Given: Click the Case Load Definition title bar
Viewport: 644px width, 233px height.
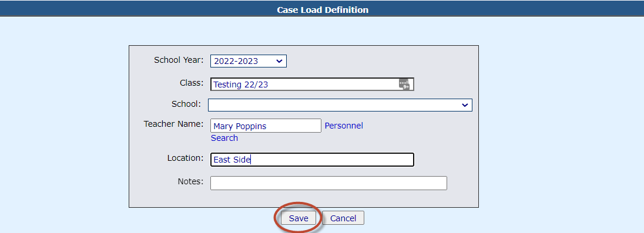Looking at the screenshot, I should [322, 8].
